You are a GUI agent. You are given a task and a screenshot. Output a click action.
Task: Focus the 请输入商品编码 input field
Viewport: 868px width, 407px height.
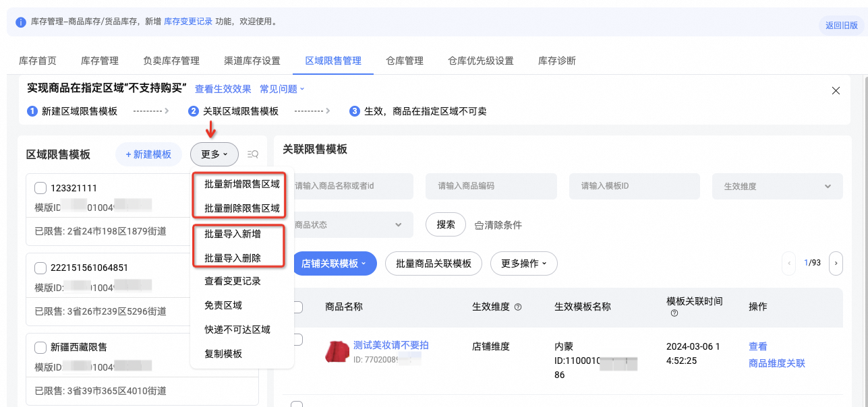point(491,186)
